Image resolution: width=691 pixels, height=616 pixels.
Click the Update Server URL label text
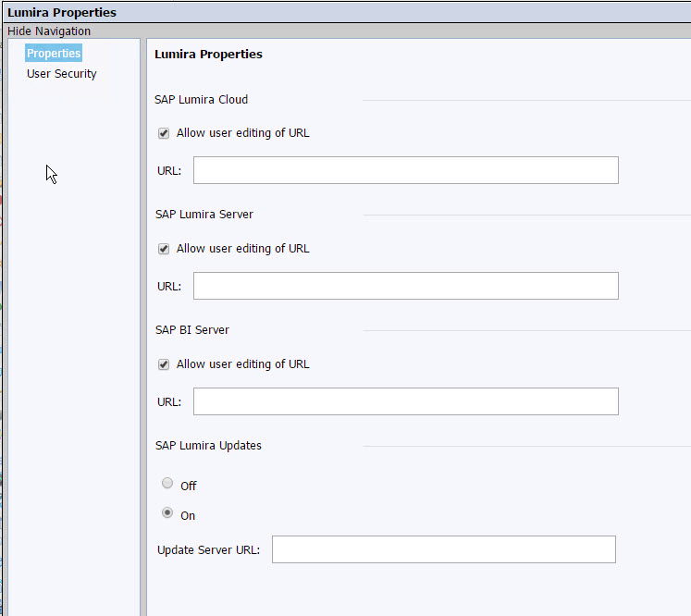[208, 550]
